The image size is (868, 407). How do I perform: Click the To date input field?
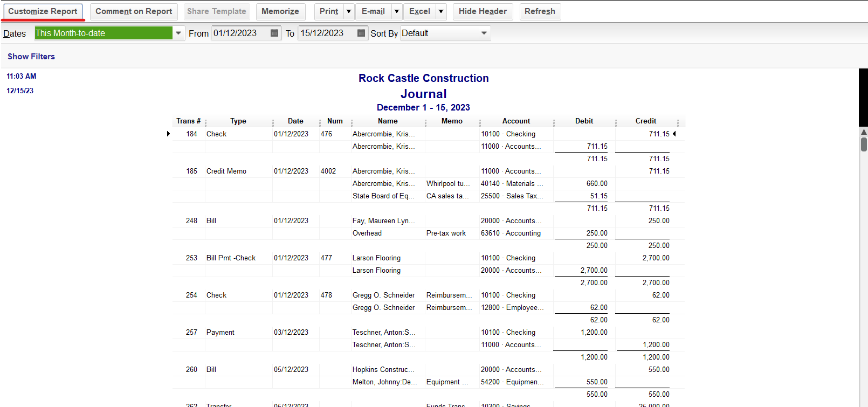(x=326, y=33)
